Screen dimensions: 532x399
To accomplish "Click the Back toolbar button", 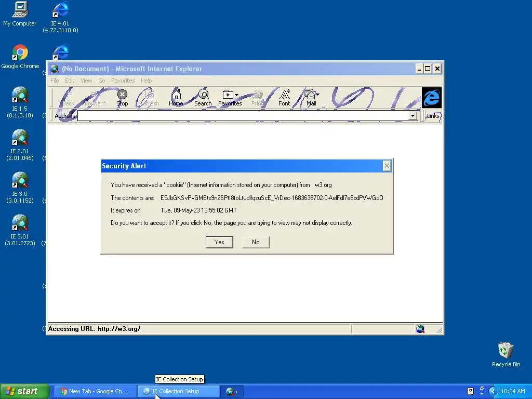I will point(68,97).
